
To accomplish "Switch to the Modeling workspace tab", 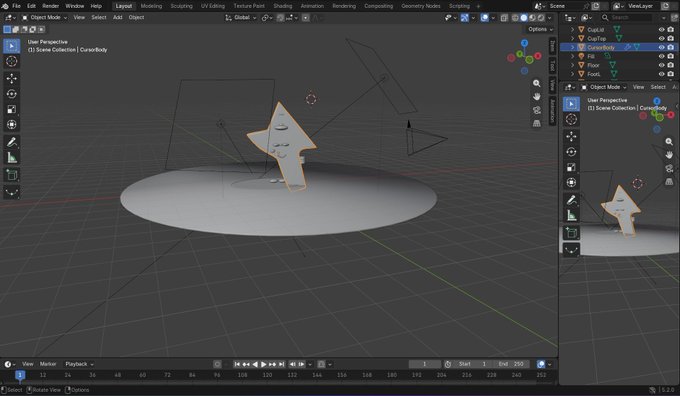I will click(151, 6).
